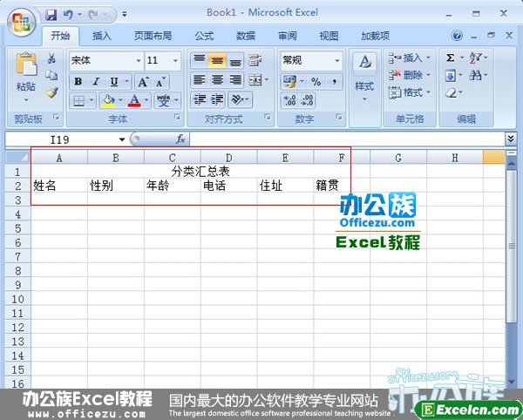Apply comma style number format
Screen dimensions: 523x420
pyautogui.click(x=334, y=81)
